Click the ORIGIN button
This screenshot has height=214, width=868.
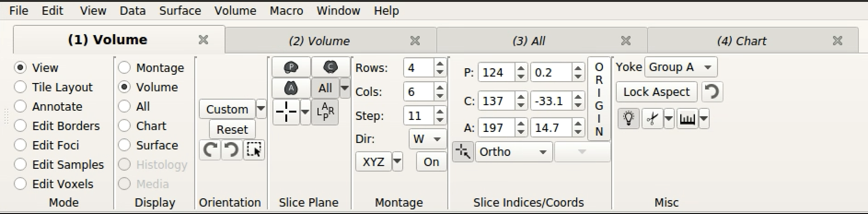pyautogui.click(x=599, y=99)
